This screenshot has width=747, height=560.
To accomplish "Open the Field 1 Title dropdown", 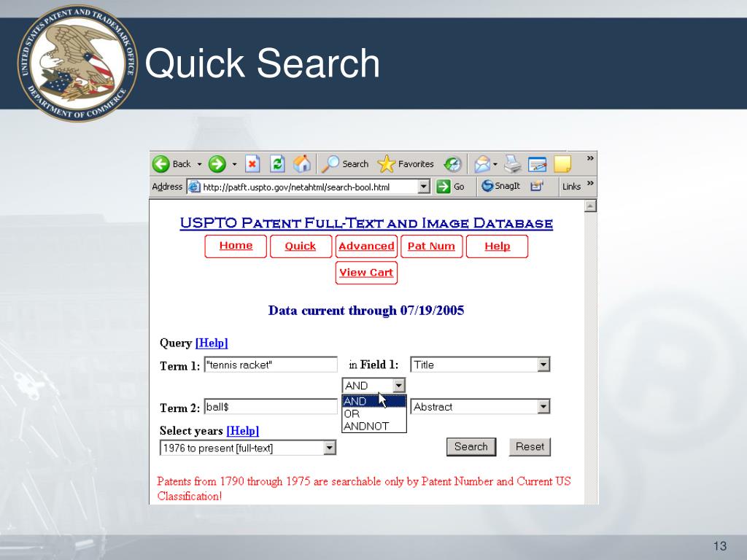I will tap(480, 365).
